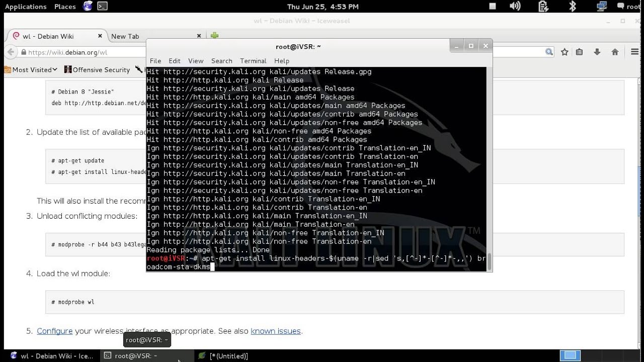
Task: Open the known issues link
Action: (x=276, y=331)
